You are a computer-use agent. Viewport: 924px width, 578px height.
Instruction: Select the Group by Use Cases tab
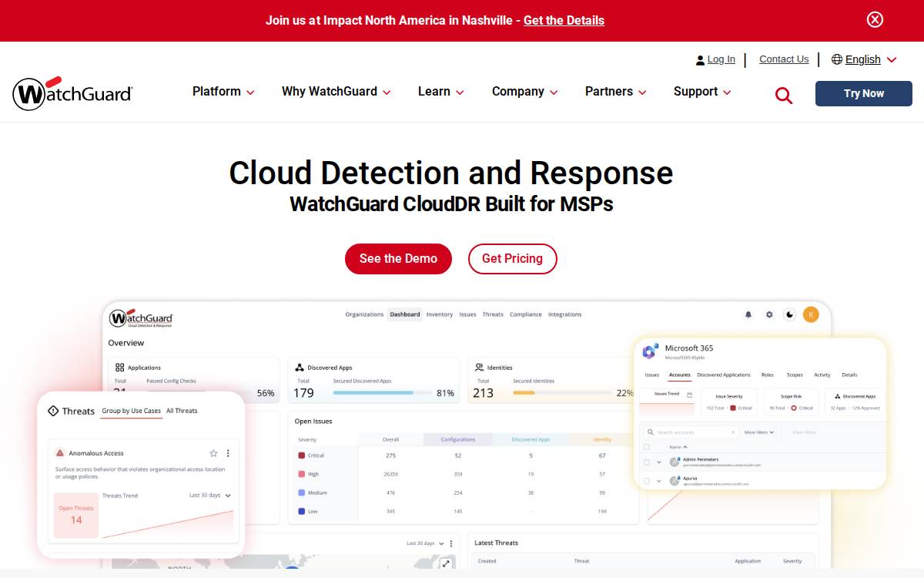point(131,411)
